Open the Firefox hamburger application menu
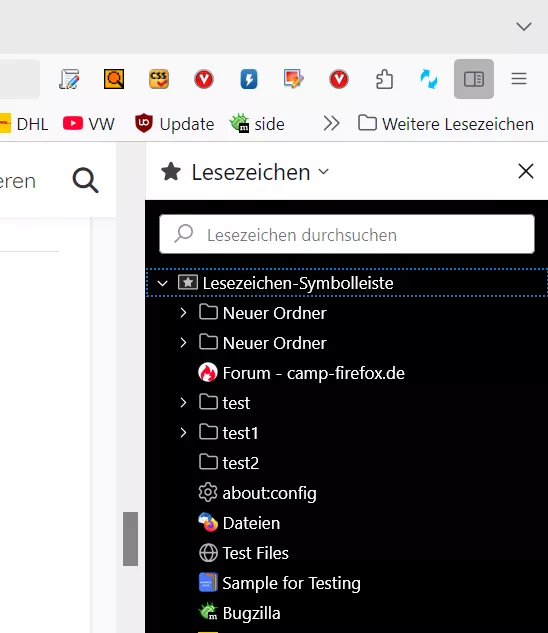 coord(519,79)
